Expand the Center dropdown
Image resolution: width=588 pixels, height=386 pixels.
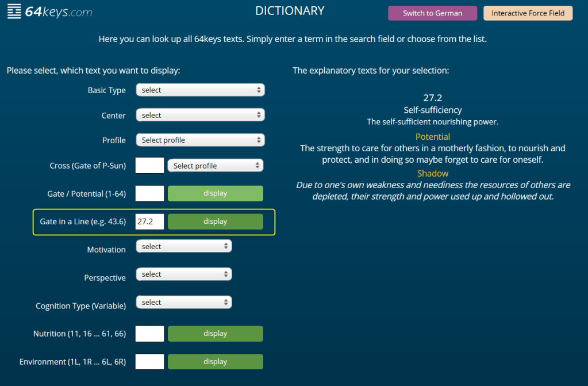(200, 116)
